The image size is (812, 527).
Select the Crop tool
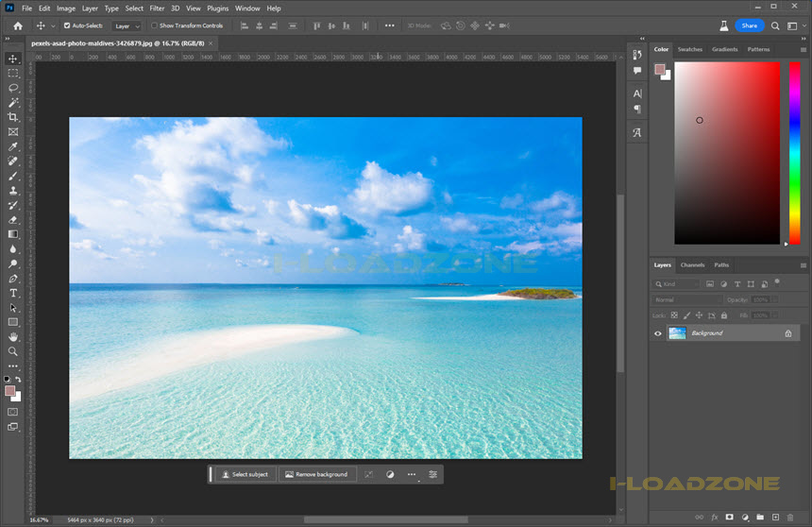13,117
